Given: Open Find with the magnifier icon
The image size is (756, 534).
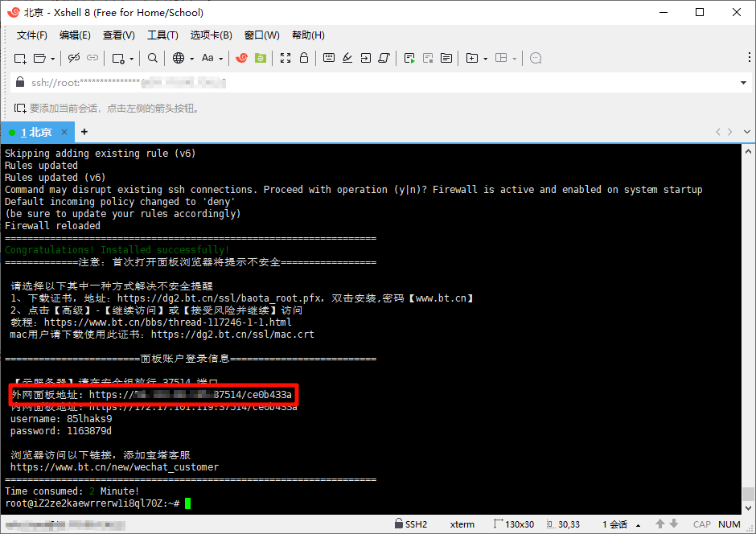Looking at the screenshot, I should coord(153,58).
